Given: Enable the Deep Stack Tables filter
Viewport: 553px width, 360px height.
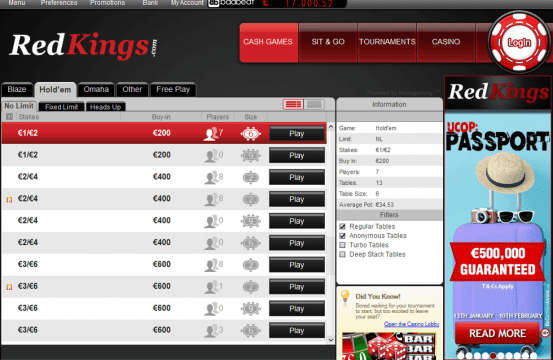Looking at the screenshot, I should [x=342, y=254].
